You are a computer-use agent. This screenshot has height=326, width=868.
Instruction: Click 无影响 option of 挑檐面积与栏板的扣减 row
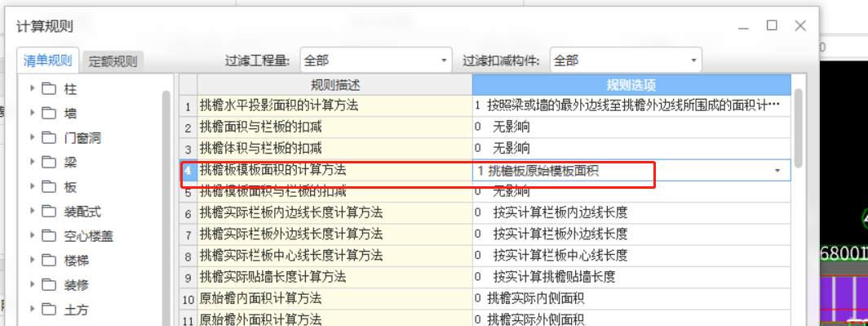click(631, 127)
